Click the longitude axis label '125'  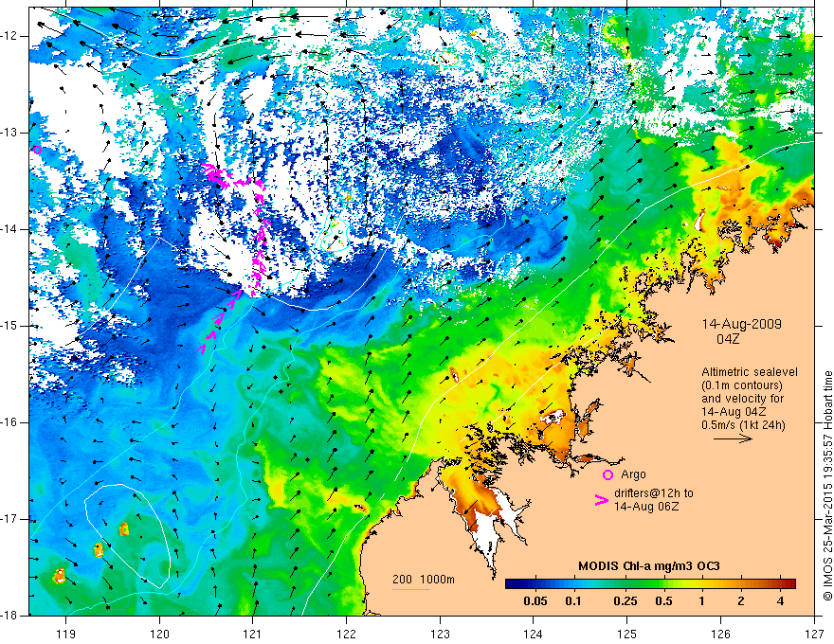627,634
